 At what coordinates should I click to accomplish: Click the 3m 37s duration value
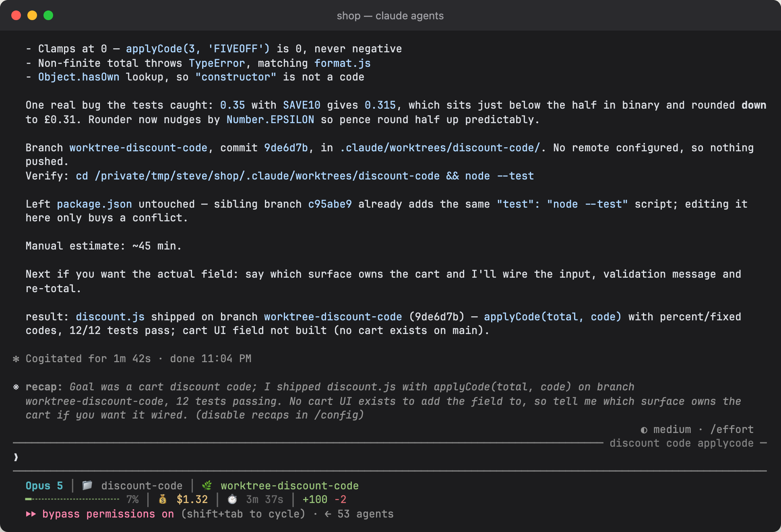264,499
